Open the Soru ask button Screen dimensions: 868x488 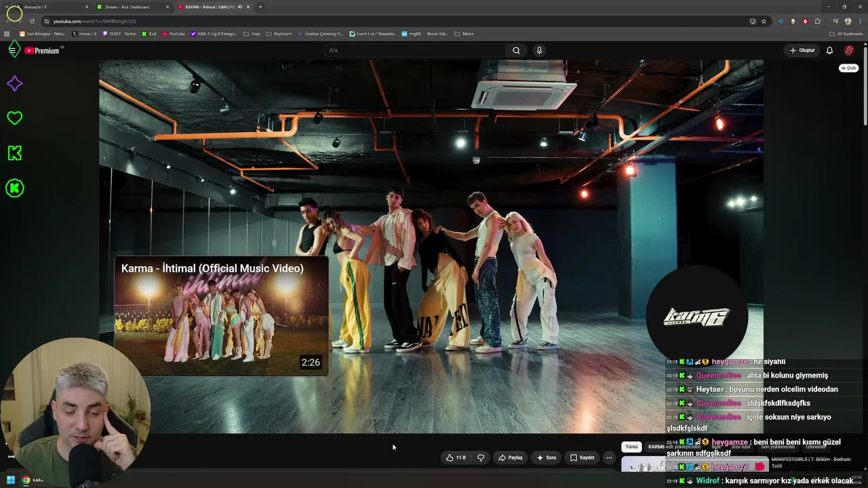point(546,457)
